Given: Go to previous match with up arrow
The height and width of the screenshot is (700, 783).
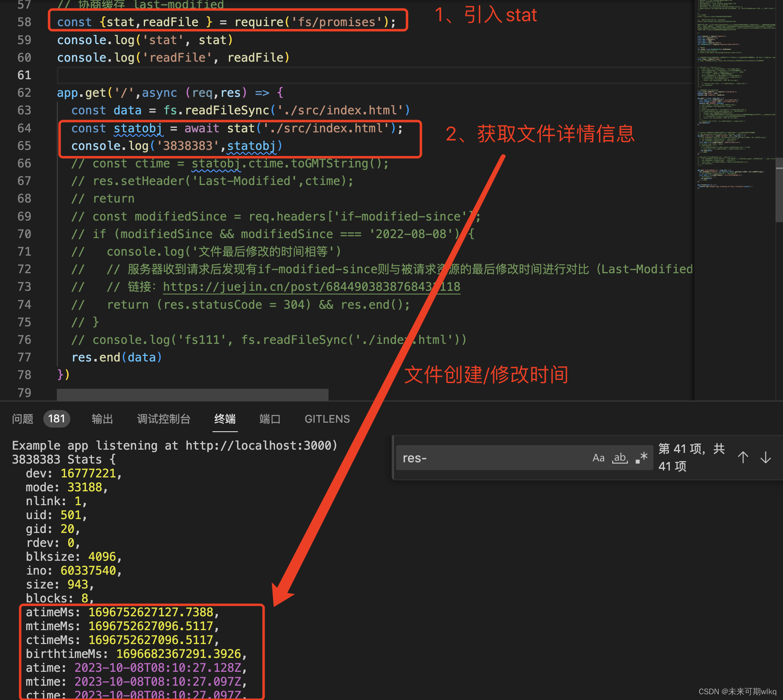Looking at the screenshot, I should coord(743,457).
